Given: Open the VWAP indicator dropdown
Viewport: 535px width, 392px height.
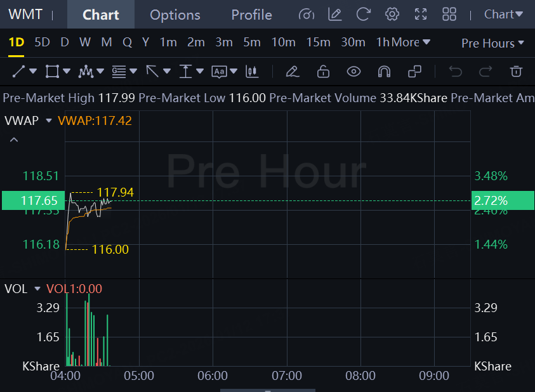Looking at the screenshot, I should click(x=48, y=121).
